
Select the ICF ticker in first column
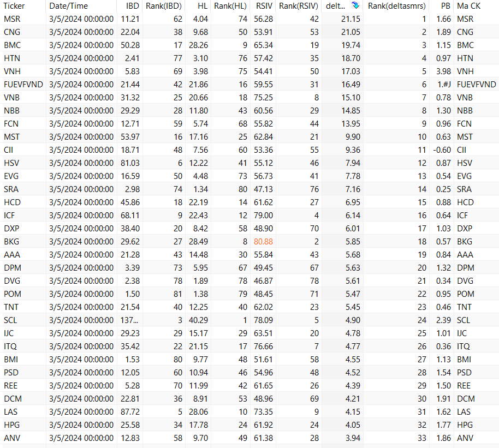pos(9,216)
